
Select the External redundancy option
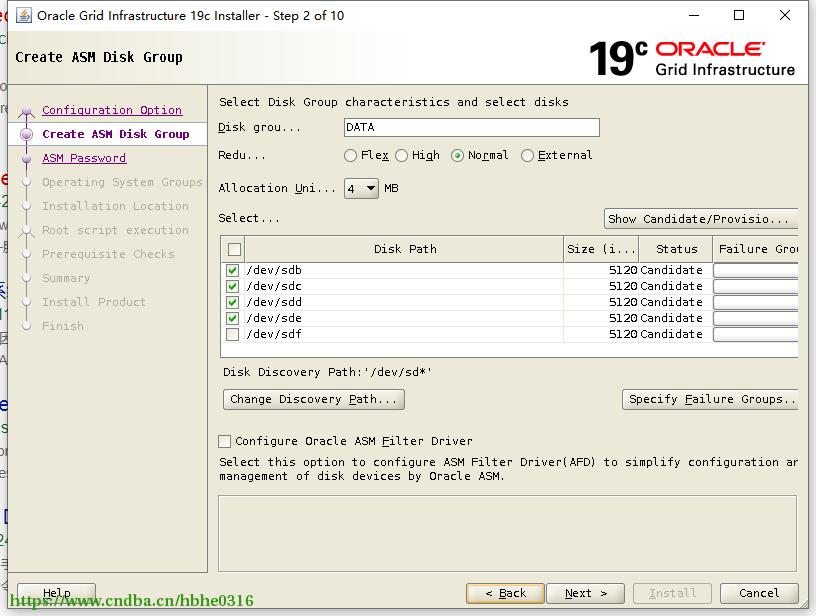(527, 156)
